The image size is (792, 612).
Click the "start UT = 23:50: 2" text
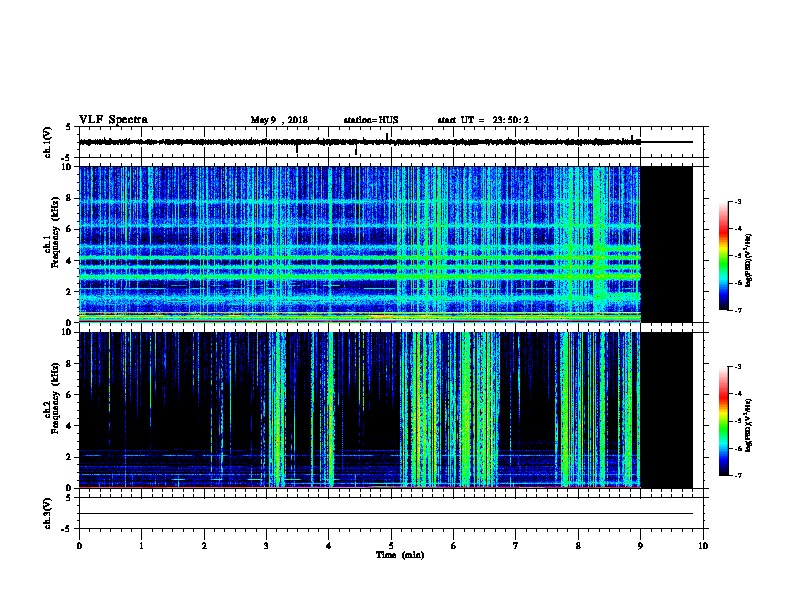[x=483, y=120]
